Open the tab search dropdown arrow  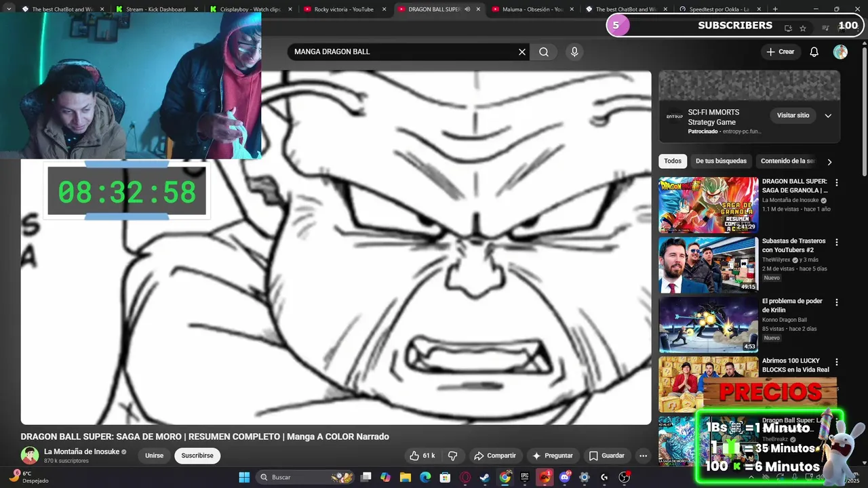[x=9, y=9]
